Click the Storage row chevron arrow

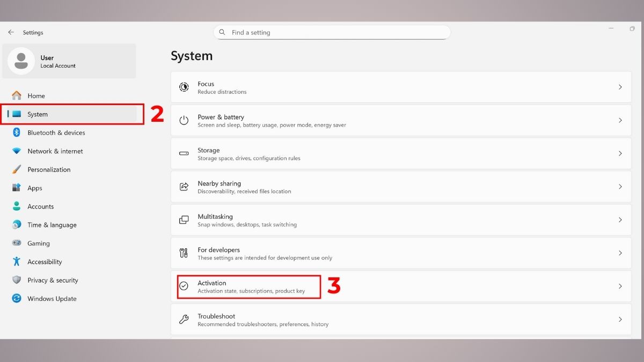click(x=620, y=153)
